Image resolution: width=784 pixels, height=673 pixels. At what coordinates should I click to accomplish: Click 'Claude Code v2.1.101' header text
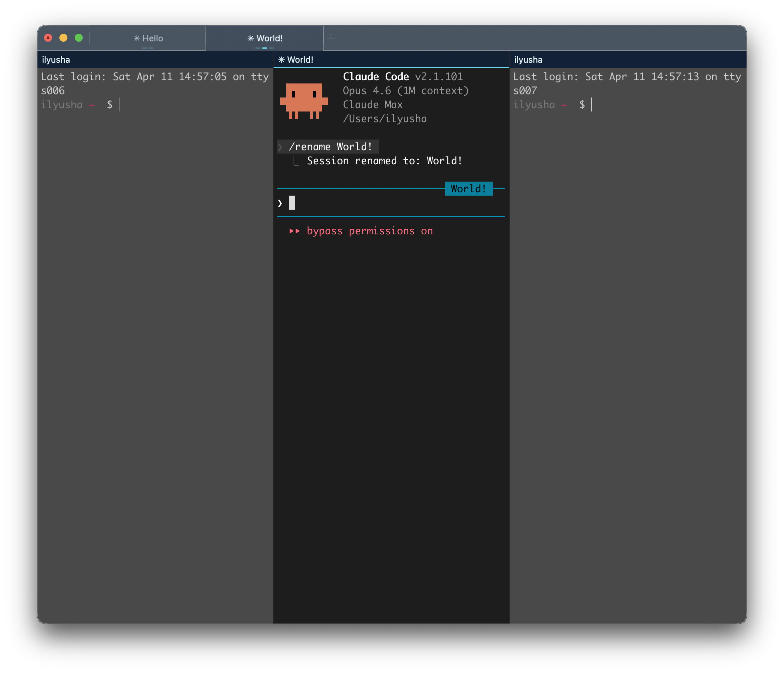click(403, 76)
